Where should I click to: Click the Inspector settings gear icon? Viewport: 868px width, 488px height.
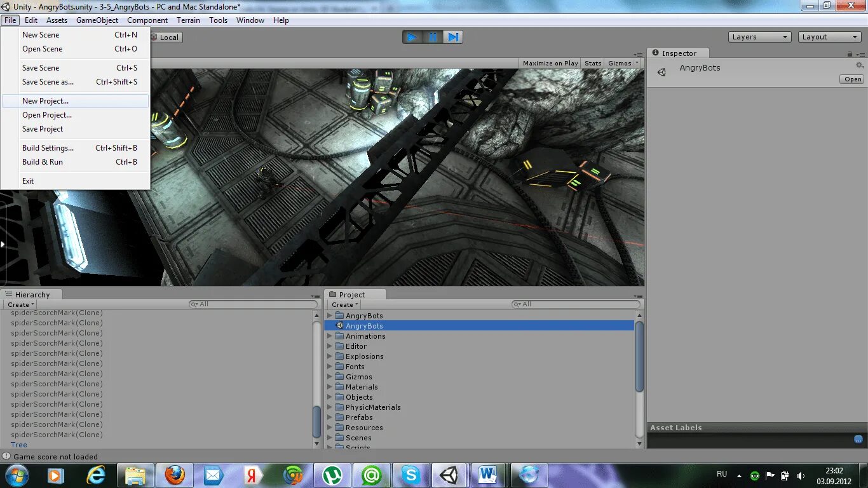pyautogui.click(x=859, y=65)
